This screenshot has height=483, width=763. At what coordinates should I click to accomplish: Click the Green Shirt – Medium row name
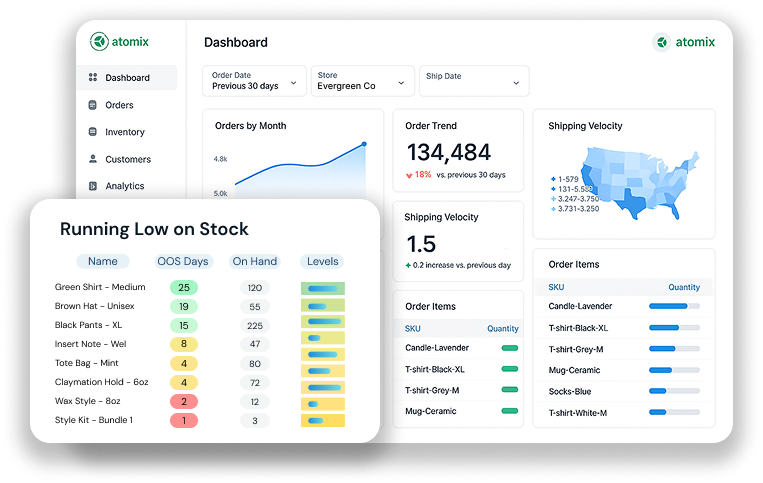tap(100, 287)
